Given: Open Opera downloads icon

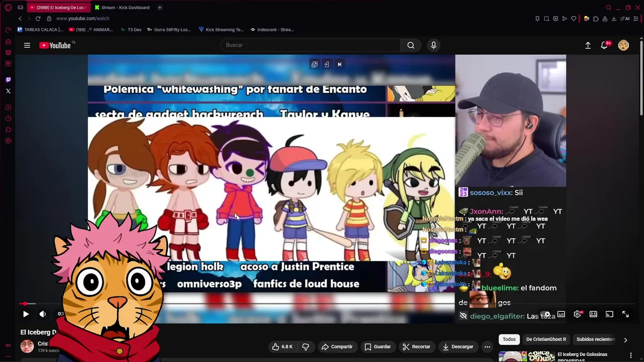Looking at the screenshot, I should 614,19.
